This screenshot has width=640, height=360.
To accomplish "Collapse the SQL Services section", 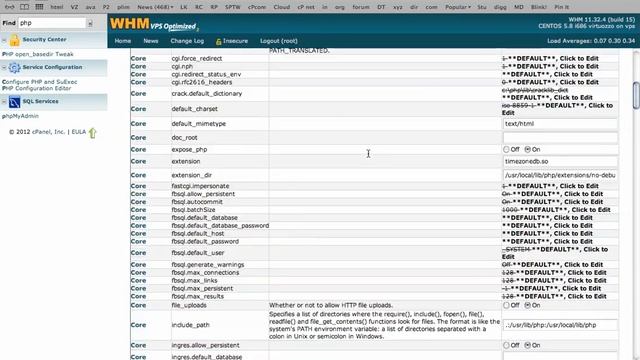I will click(x=4, y=102).
